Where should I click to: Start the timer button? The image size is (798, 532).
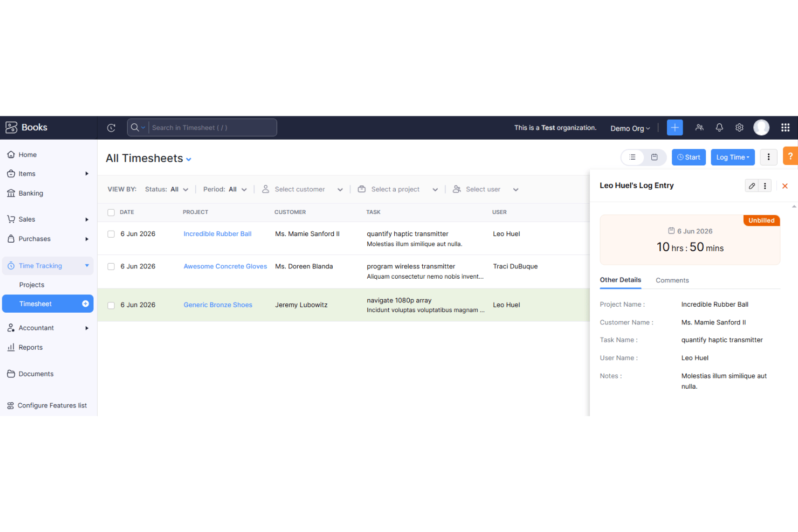pos(689,157)
